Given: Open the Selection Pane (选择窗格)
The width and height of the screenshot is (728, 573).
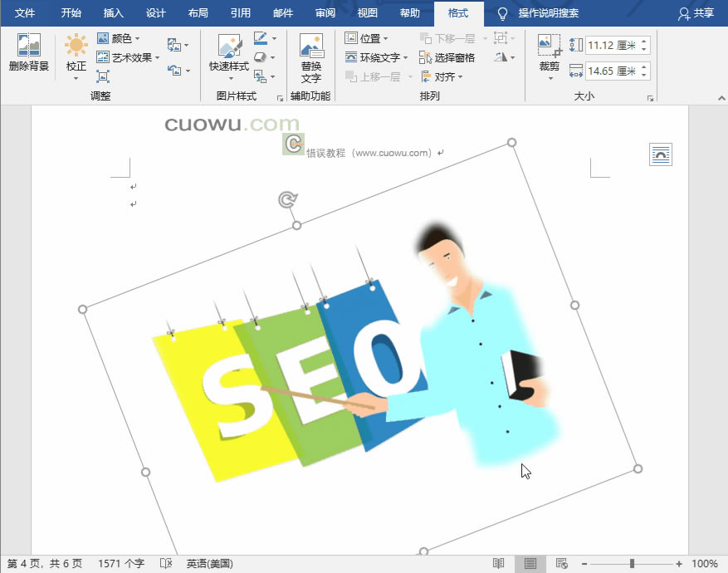Looking at the screenshot, I should click(x=447, y=57).
